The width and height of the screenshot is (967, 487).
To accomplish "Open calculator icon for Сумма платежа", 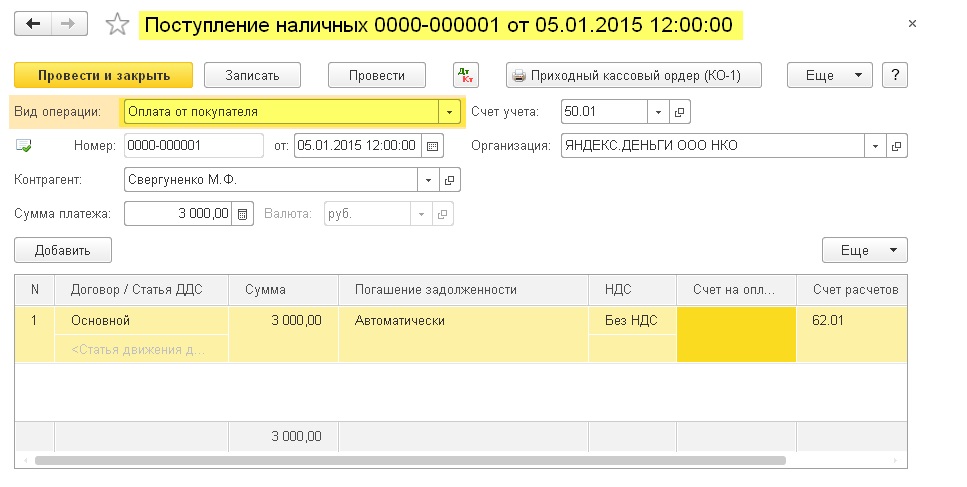I will point(242,214).
